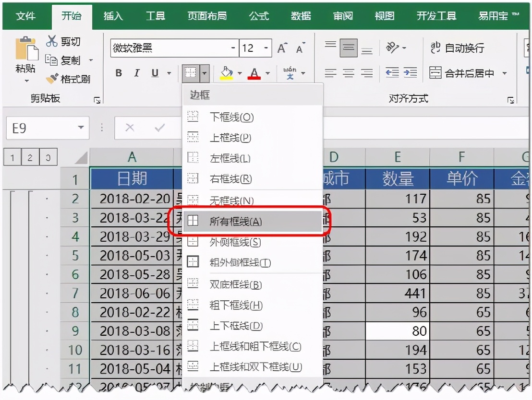Click the Increase Font Size icon
Screen dimensions: 532x400
point(282,47)
